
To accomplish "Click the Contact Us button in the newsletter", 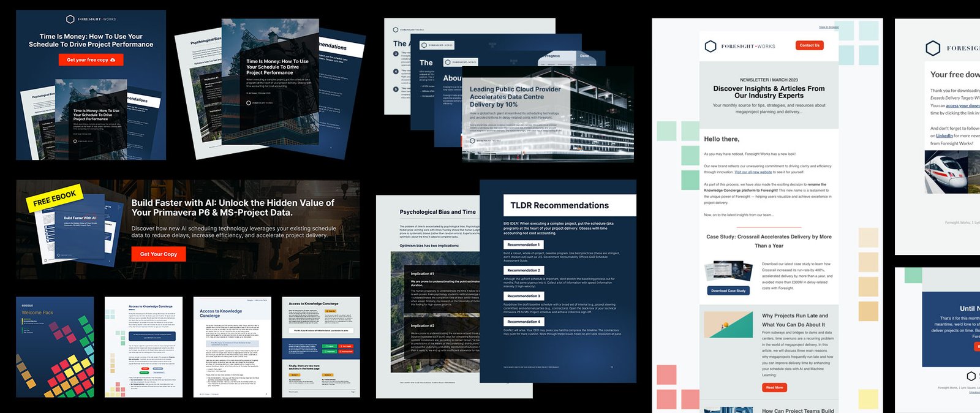I will (x=809, y=45).
